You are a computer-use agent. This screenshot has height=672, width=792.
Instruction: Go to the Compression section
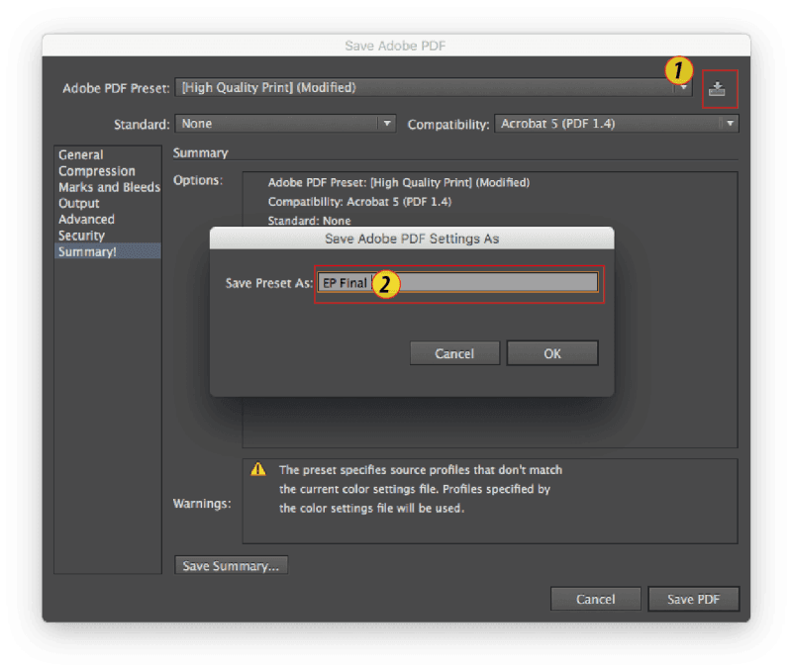pos(97,171)
